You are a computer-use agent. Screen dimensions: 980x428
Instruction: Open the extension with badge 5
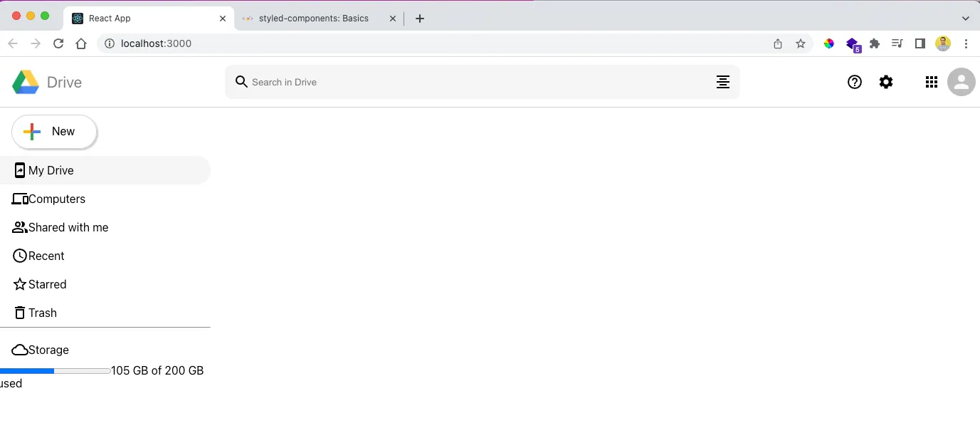coord(853,45)
